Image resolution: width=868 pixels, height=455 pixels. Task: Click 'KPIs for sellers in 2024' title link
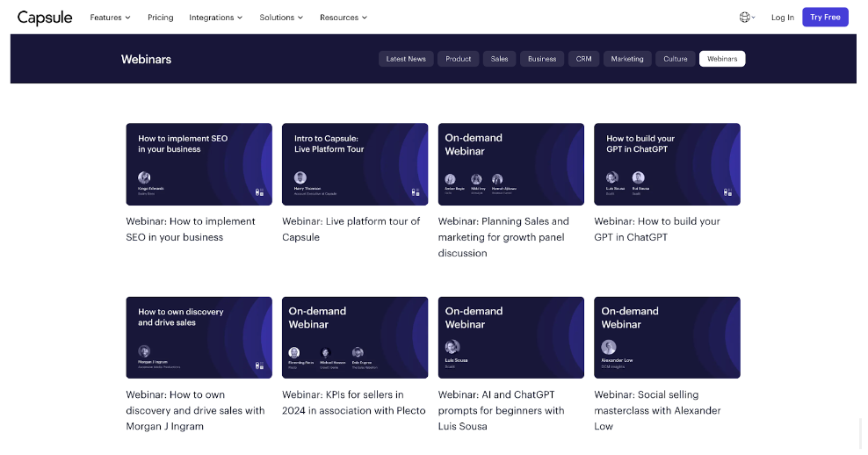pos(354,402)
